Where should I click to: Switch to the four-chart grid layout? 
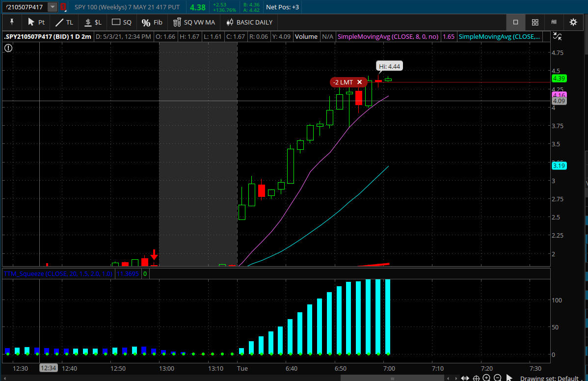point(535,22)
